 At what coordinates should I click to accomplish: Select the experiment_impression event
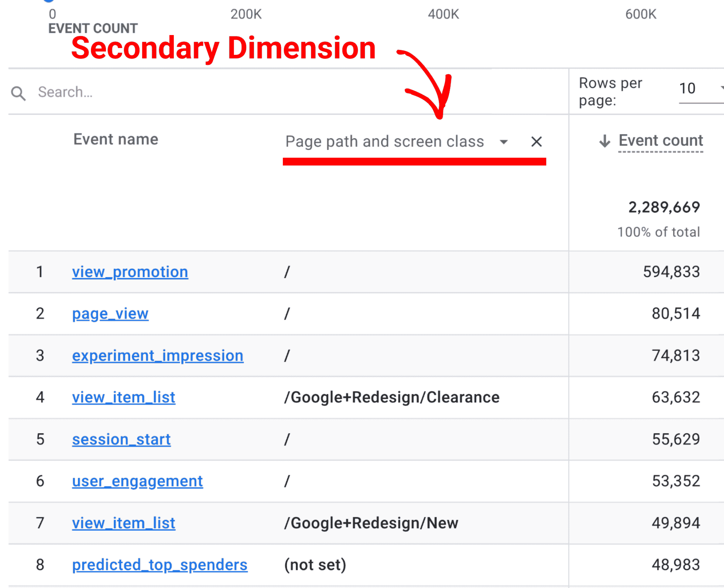click(158, 356)
